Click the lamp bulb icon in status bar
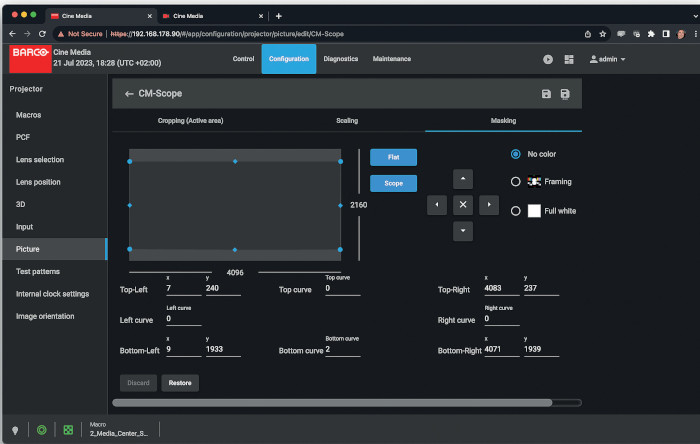 click(15, 429)
